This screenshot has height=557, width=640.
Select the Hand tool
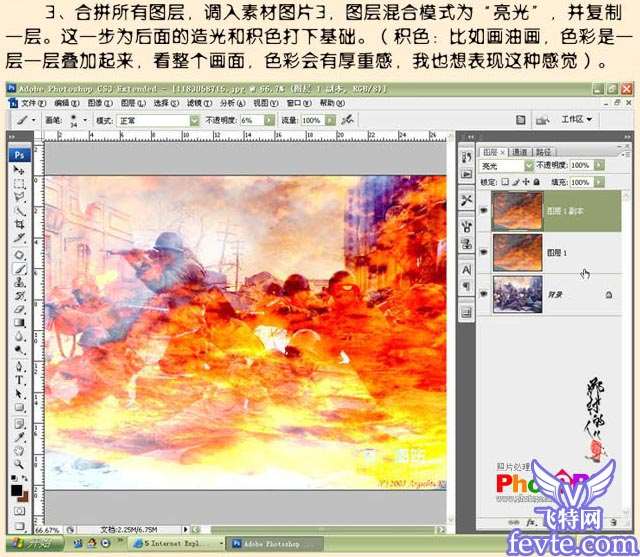point(19,451)
